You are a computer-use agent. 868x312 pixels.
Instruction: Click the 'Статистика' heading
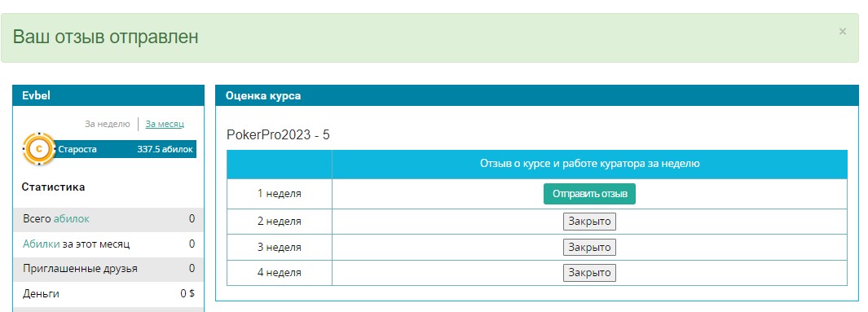53,187
